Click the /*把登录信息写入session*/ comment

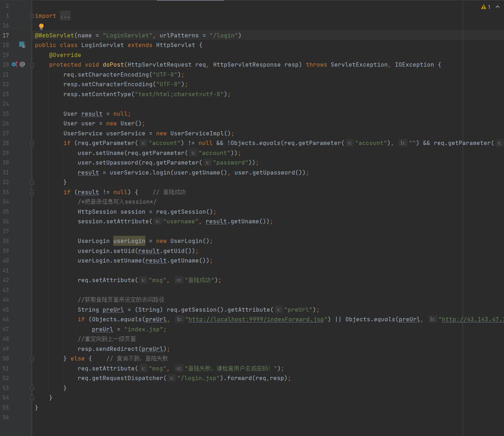[117, 202]
